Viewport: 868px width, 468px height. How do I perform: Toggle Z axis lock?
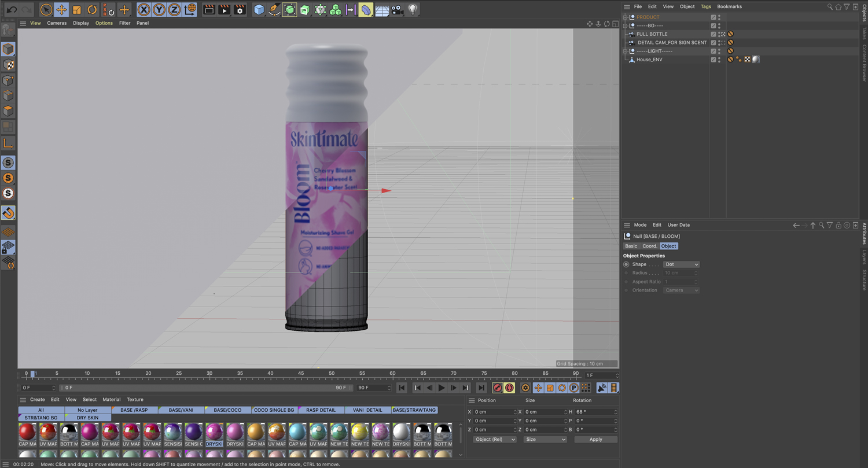coord(174,10)
